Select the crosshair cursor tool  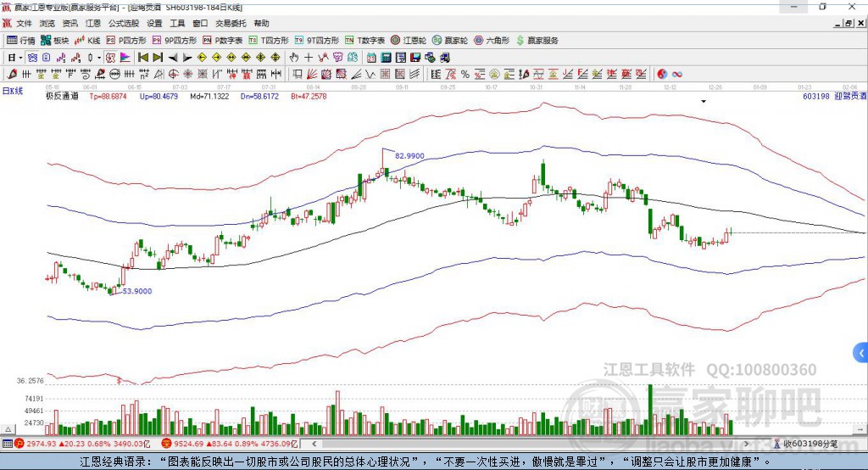point(309,58)
